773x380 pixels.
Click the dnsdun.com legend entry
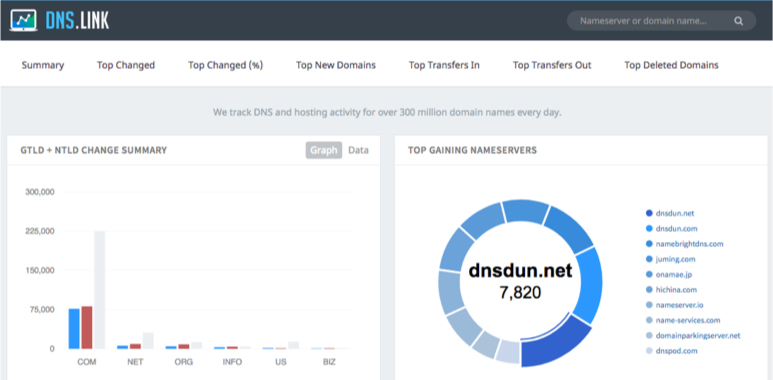pyautogui.click(x=672, y=229)
